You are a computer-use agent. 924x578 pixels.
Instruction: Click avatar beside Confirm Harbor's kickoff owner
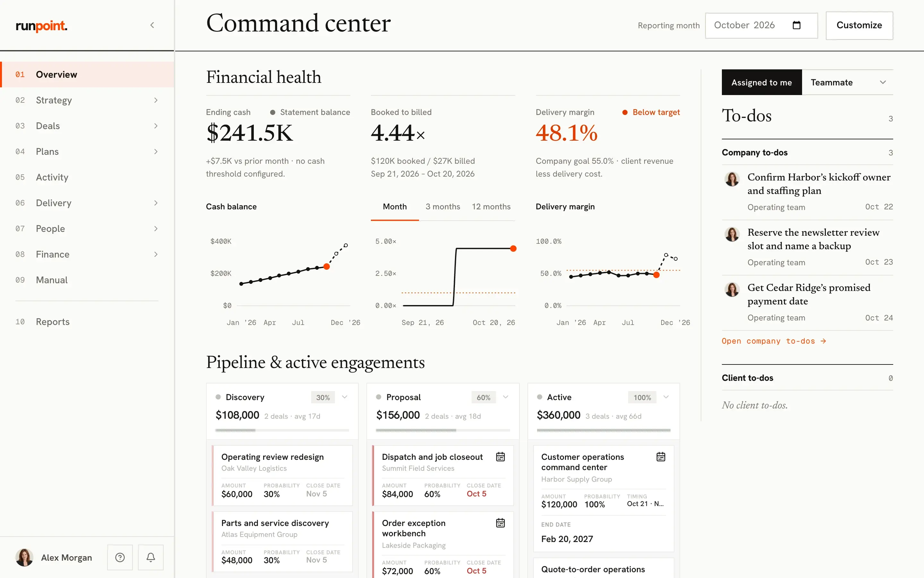[x=732, y=179]
